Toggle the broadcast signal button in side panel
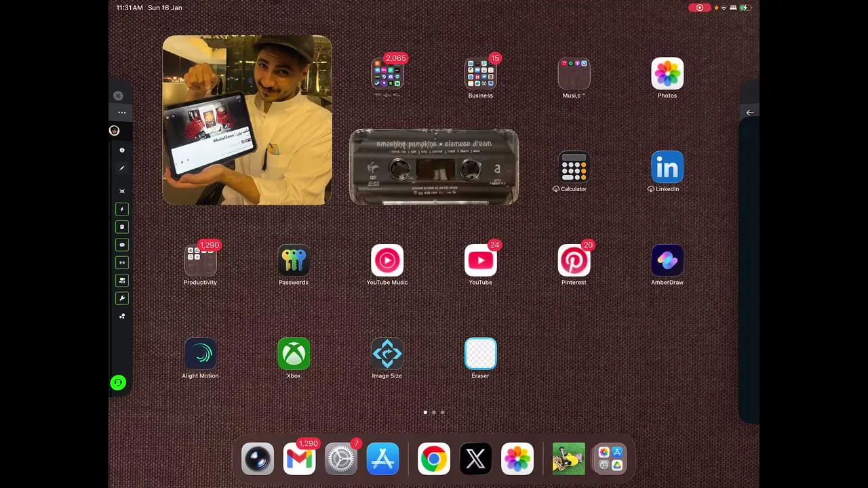This screenshot has width=868, height=488. tap(122, 262)
